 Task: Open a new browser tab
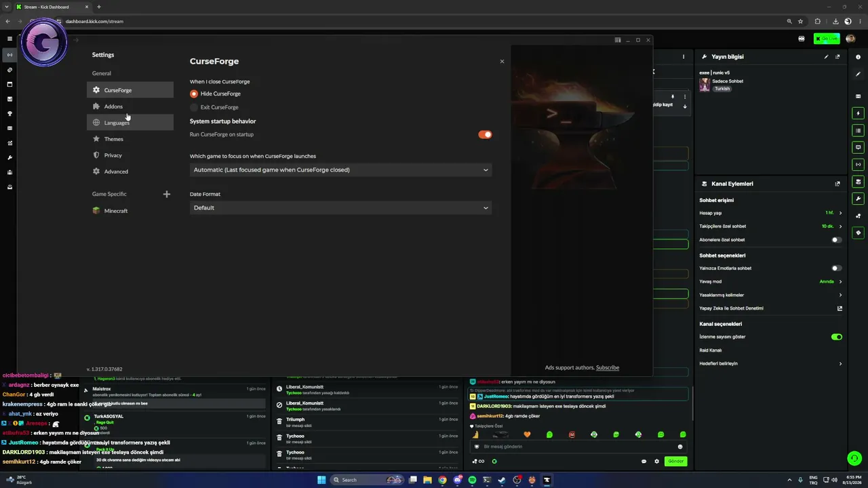point(98,7)
